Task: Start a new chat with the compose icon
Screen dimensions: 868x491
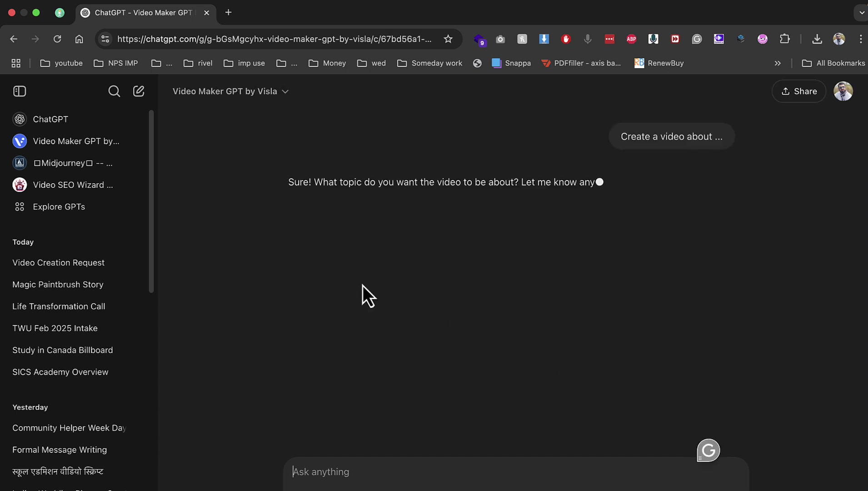Action: pyautogui.click(x=138, y=91)
